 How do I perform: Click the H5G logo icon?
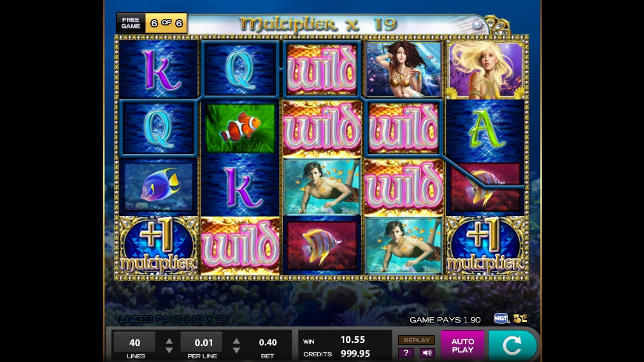point(520,319)
